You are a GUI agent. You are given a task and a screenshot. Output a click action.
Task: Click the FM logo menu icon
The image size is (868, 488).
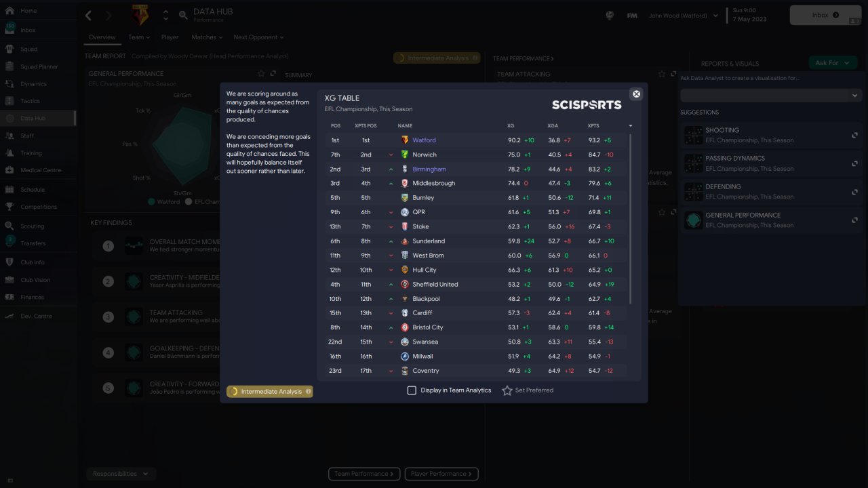(x=632, y=16)
